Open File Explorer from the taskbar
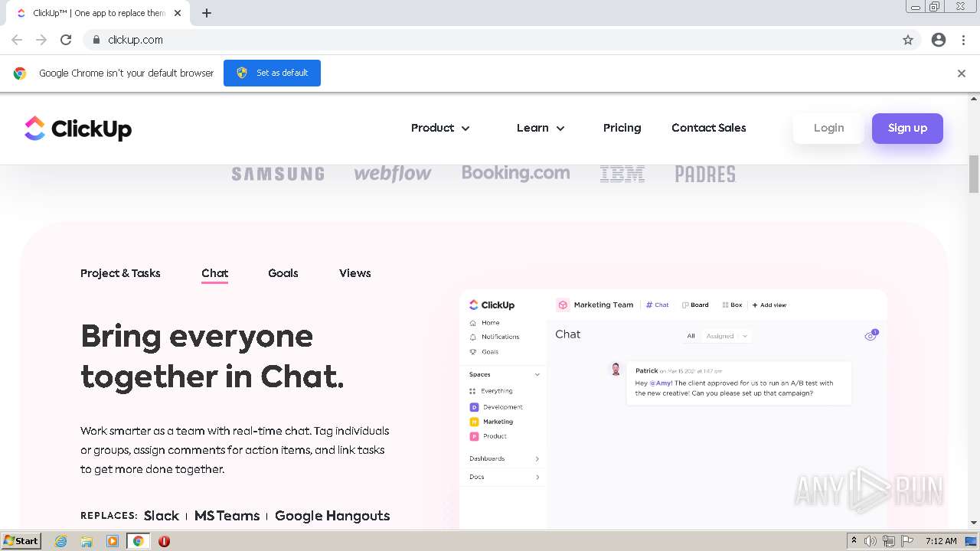Image resolution: width=980 pixels, height=551 pixels. (x=87, y=541)
